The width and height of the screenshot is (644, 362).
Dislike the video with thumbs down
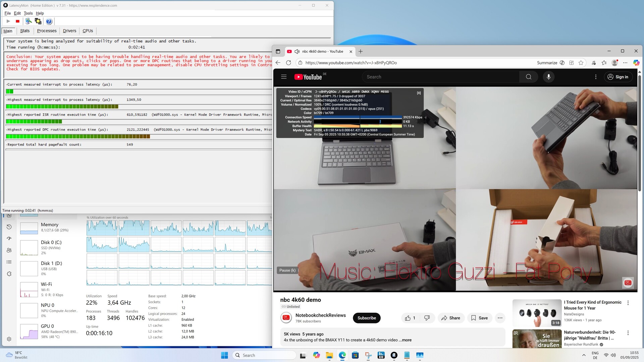click(427, 318)
